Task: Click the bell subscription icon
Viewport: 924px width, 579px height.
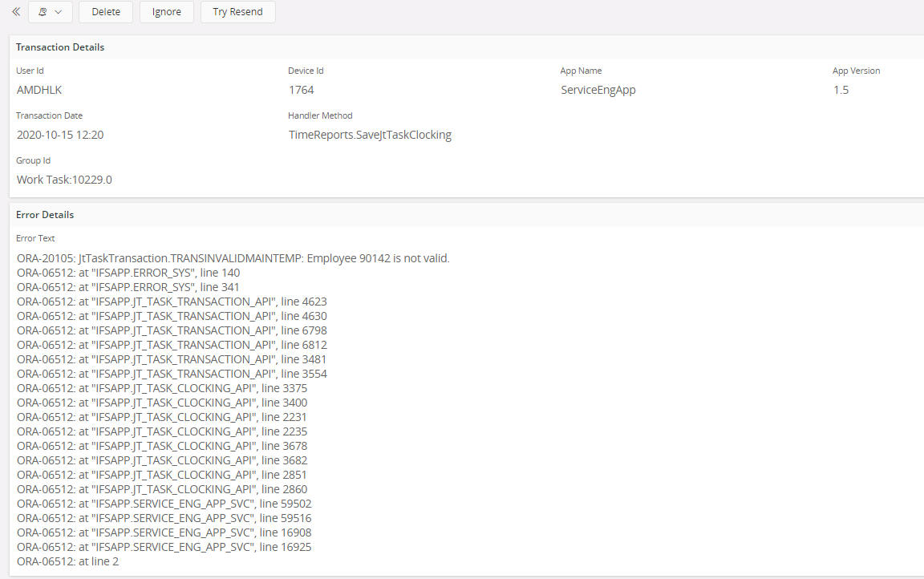Action: point(43,12)
